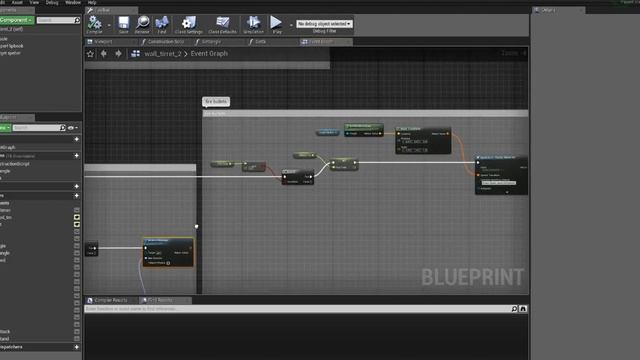
Task: Select ConstructionScript in My Blueprint list
Action: [x=16, y=164]
